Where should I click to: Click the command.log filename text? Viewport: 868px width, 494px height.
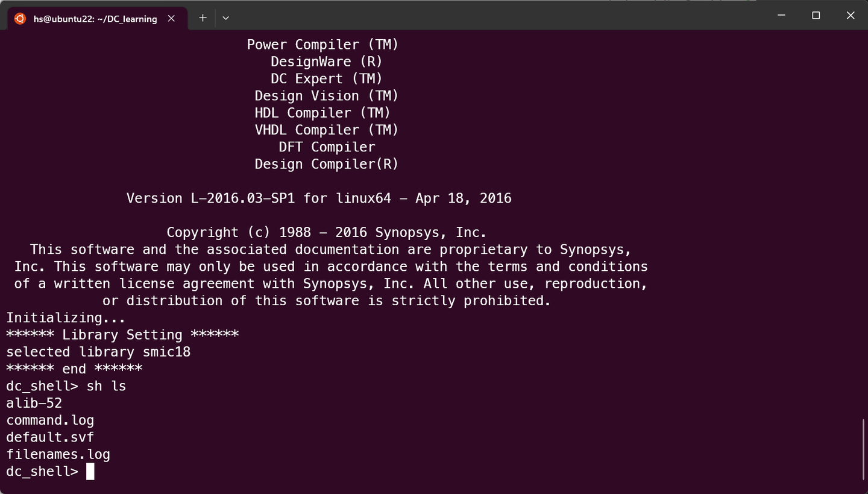pos(50,420)
